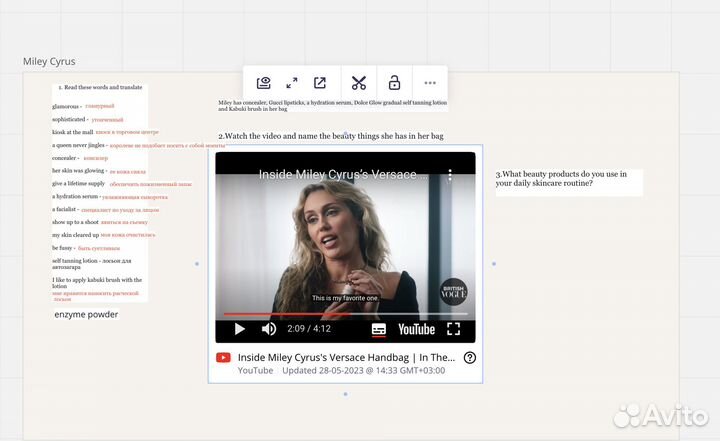The height and width of the screenshot is (441, 720).
Task: Select the 'Miley Cyrus' frame title
Action: [x=49, y=62]
